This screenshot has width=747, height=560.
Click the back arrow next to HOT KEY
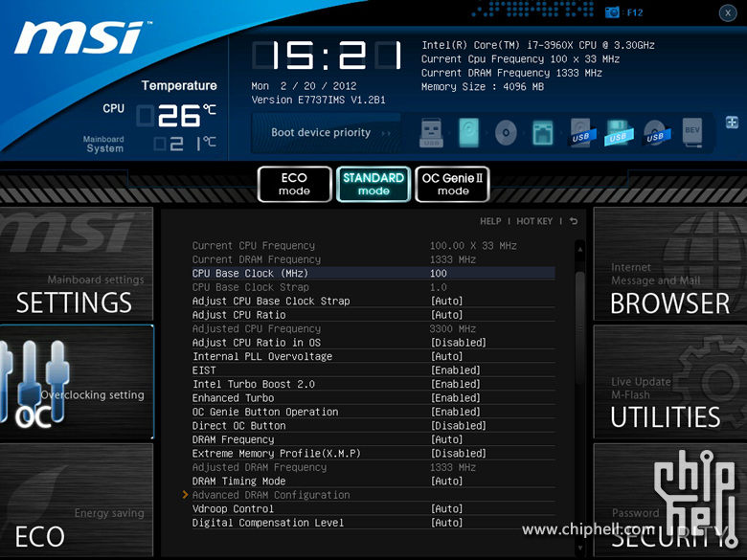(574, 221)
